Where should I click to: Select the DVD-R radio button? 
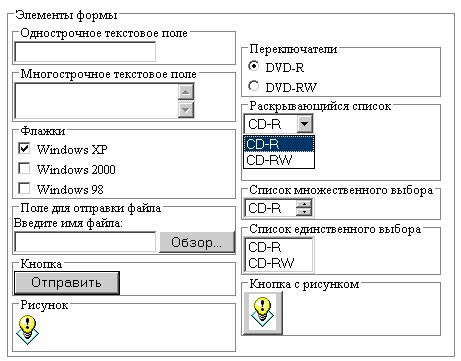(254, 66)
